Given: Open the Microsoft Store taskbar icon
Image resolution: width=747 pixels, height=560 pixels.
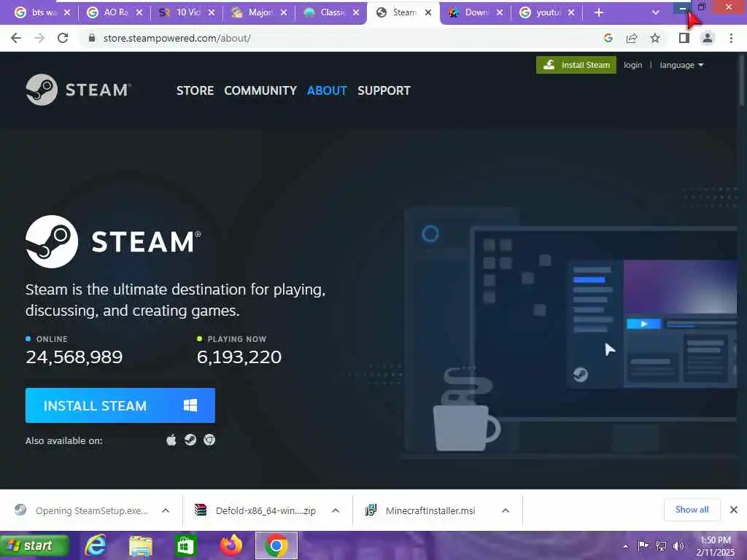Looking at the screenshot, I should click(x=185, y=545).
